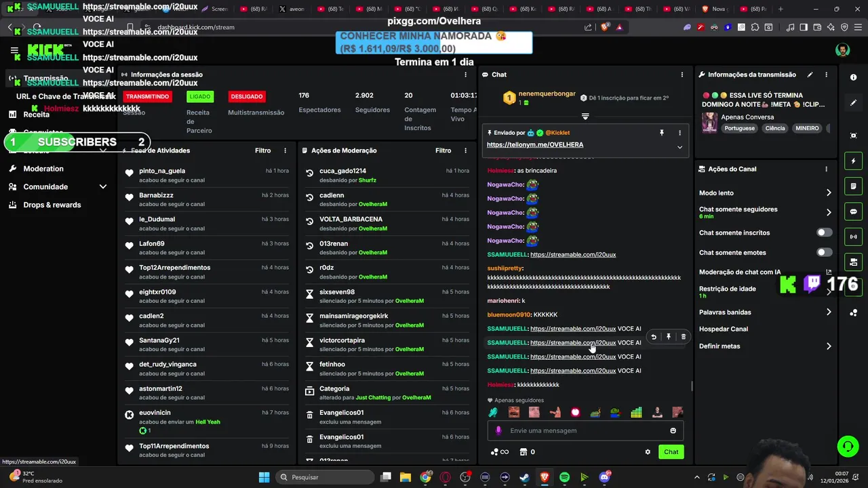Open Drops & rewards in left sidebar

click(x=52, y=205)
